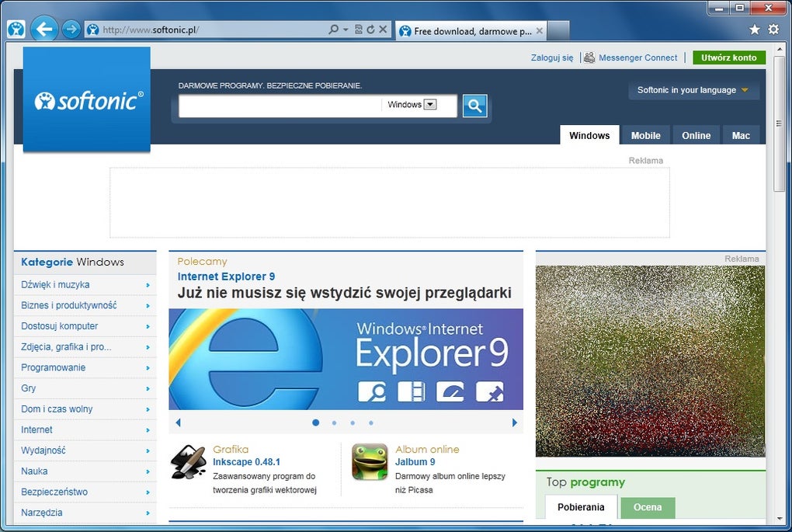
Task: Open the Wydajność category
Action: pos(43,450)
